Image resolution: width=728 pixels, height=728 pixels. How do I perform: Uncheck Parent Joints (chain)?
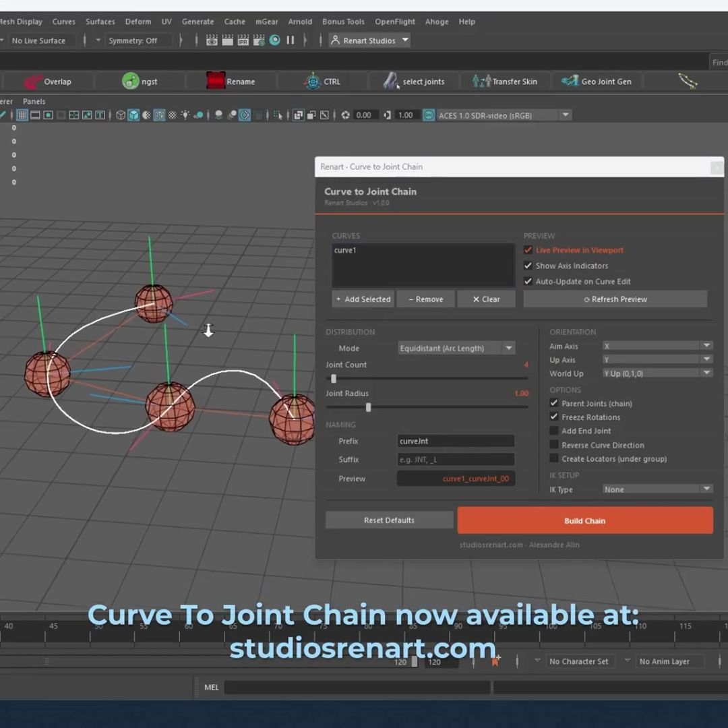[x=554, y=403]
